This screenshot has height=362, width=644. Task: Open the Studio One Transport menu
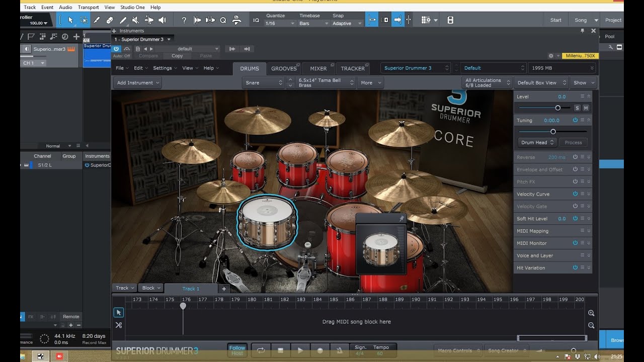(x=89, y=8)
